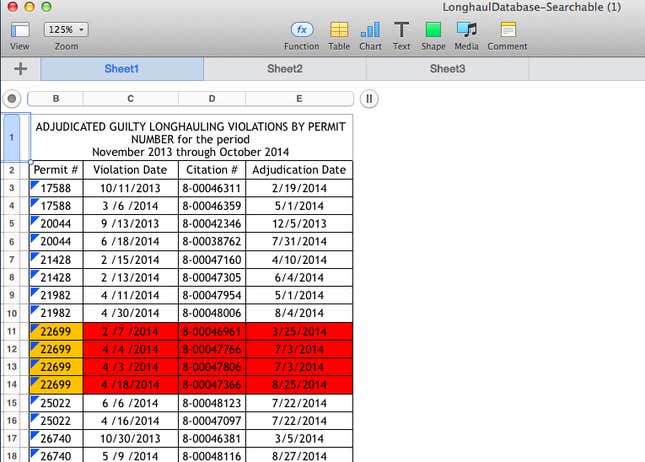
Task: Click permit cell 20044 in row 5
Action: [56, 223]
